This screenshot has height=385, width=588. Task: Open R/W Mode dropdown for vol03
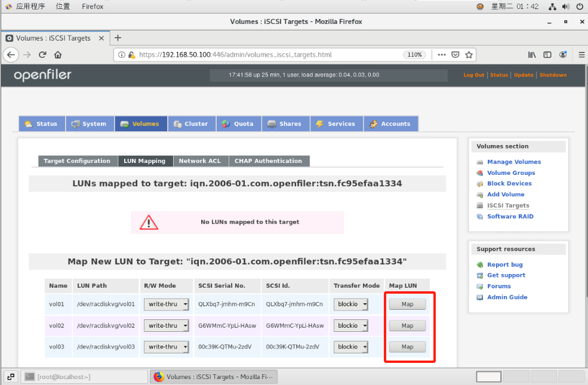tap(166, 347)
